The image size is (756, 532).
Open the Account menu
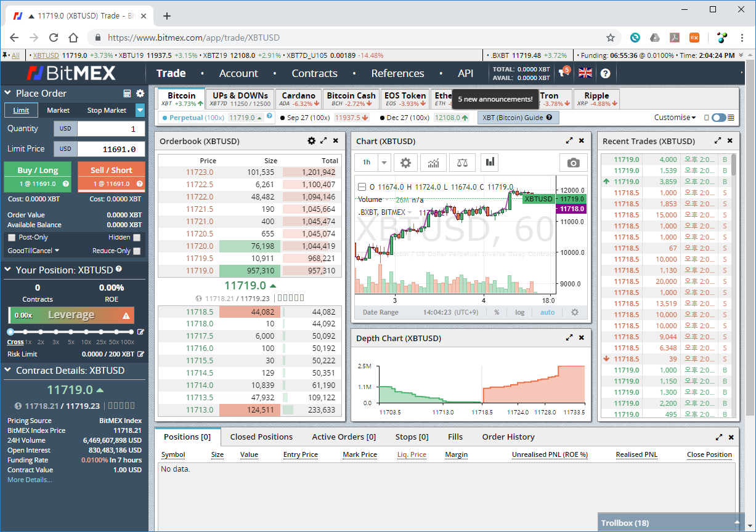pos(238,73)
